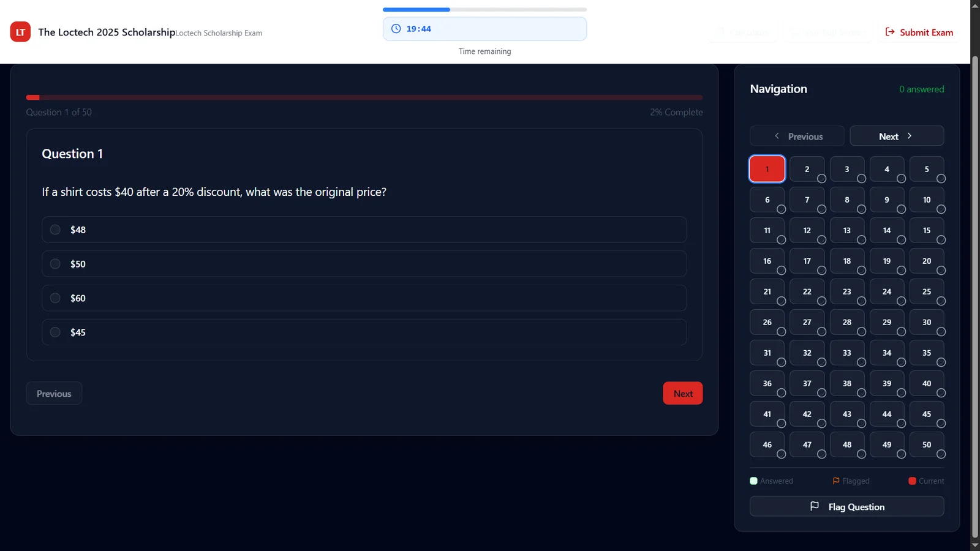Select the $50 answer option

(x=364, y=264)
